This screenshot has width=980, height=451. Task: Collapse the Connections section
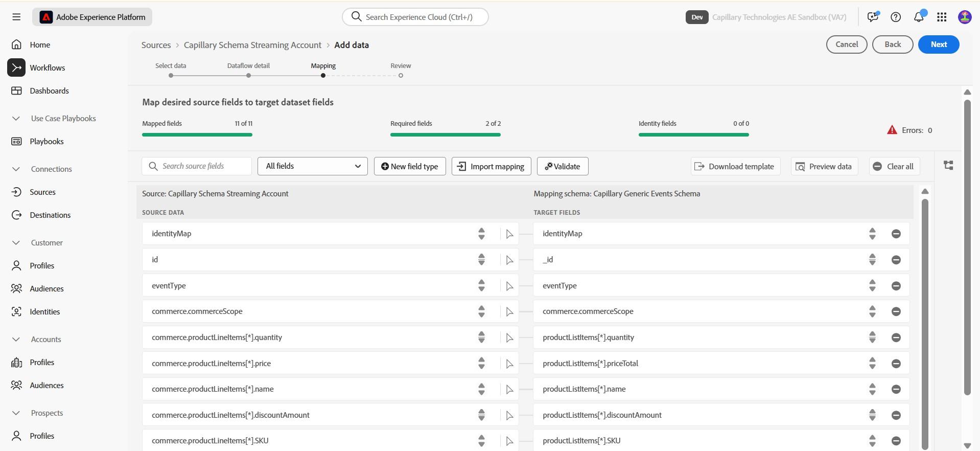tap(16, 169)
